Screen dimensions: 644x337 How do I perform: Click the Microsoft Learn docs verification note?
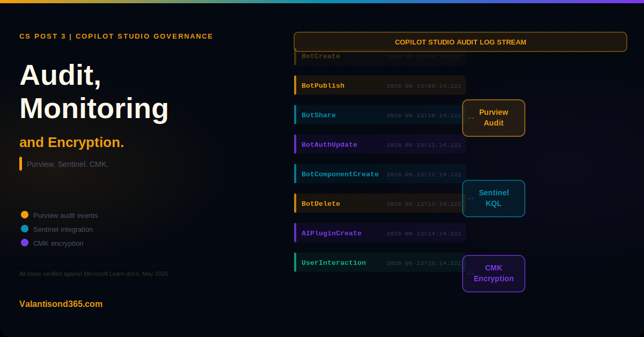coord(93,274)
